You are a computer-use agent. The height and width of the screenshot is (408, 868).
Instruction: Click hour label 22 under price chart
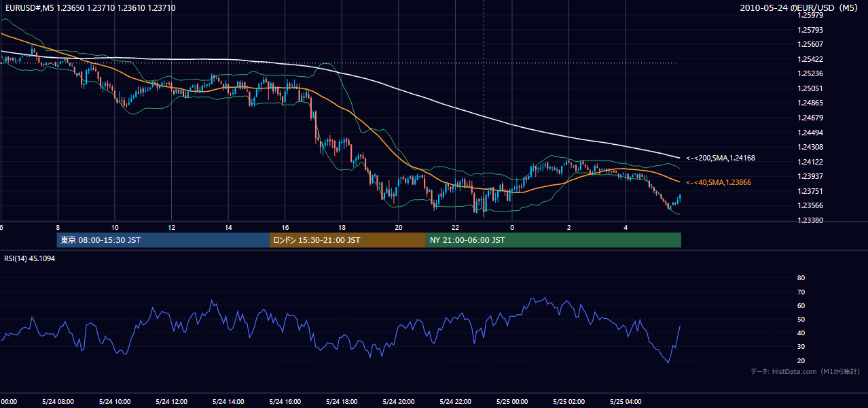(455, 227)
